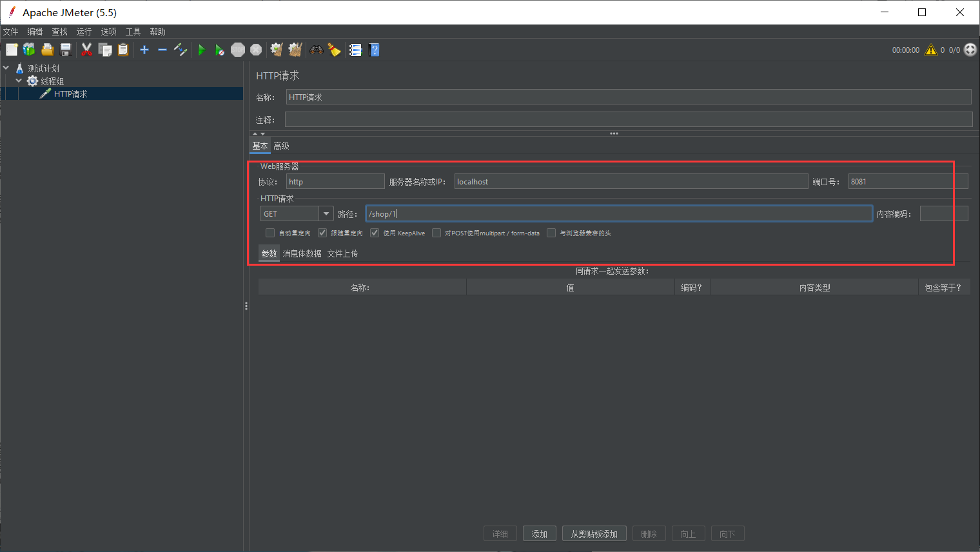980x552 pixels.
Task: Start the test with green play icon
Action: (202, 50)
